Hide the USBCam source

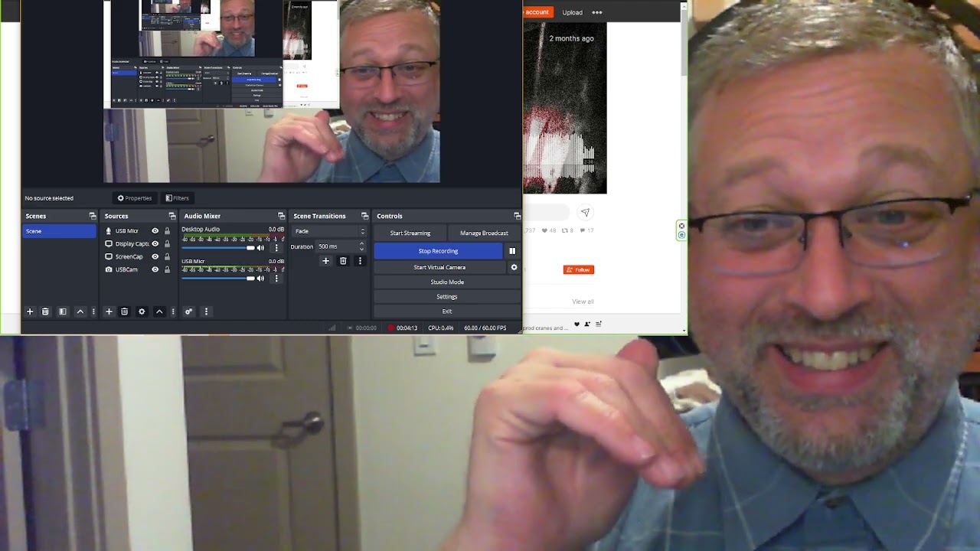[155, 269]
